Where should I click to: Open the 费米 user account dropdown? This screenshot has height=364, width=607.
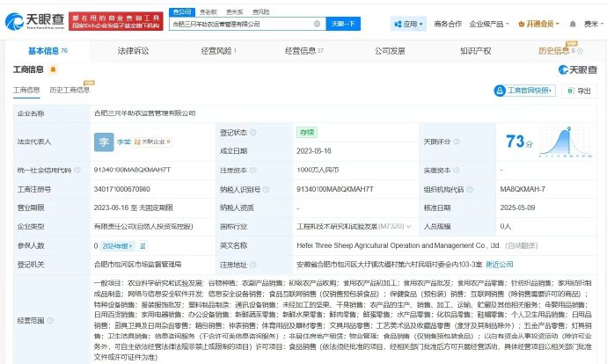click(x=594, y=24)
